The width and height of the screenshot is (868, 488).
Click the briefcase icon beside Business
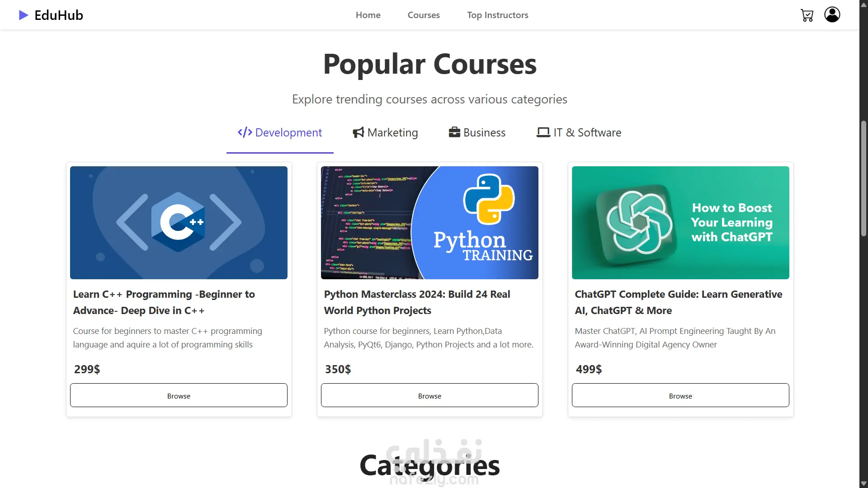point(454,132)
